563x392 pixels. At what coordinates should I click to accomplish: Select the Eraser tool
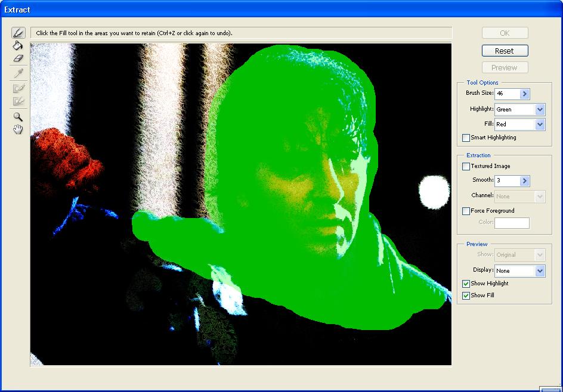tap(18, 58)
